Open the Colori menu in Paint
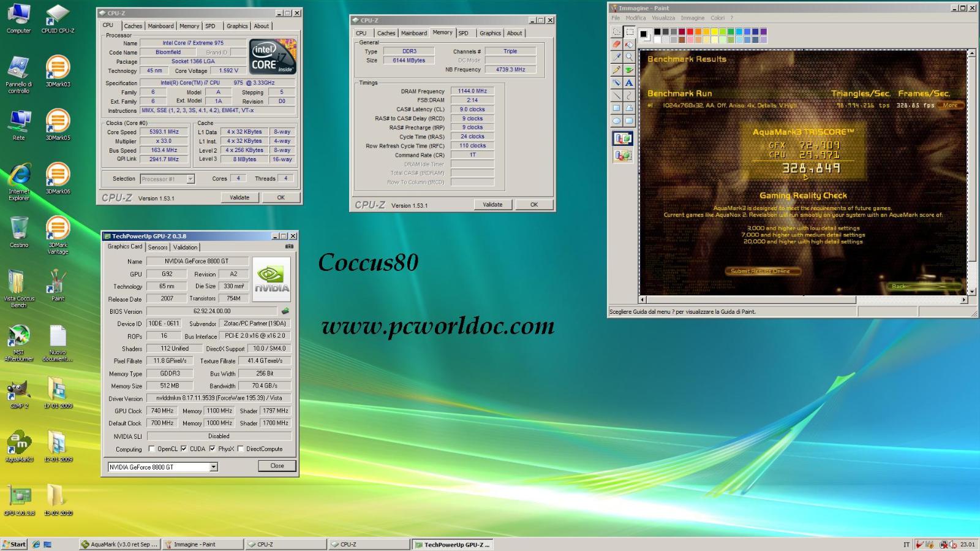The height and width of the screenshot is (551, 980). coord(717,18)
